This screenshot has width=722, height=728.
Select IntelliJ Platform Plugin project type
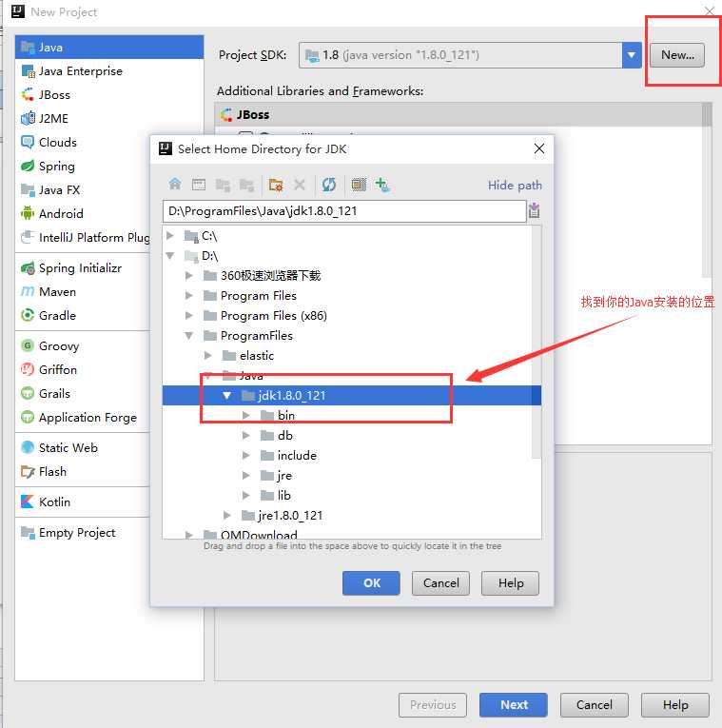pyautogui.click(x=83, y=237)
